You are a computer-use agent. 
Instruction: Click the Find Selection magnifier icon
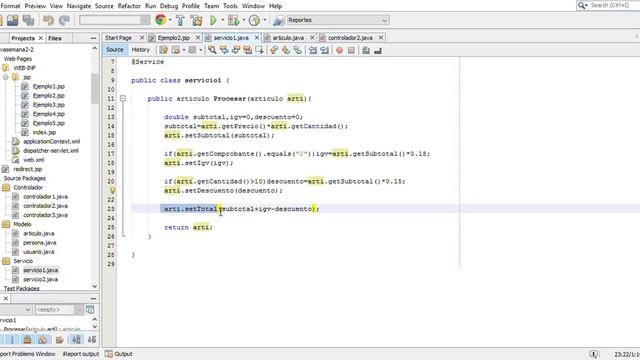(212, 50)
